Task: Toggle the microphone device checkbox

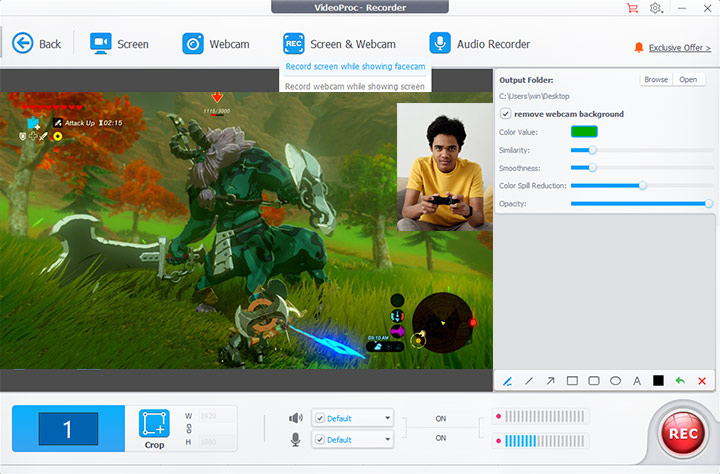Action: click(x=319, y=439)
